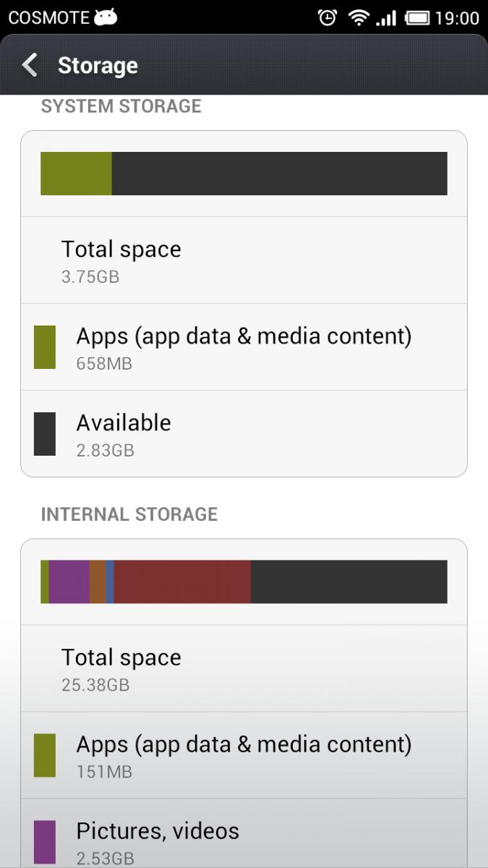Open Internal Storage Apps 151MB entry
Viewport: 488px width, 868px height.
(244, 755)
